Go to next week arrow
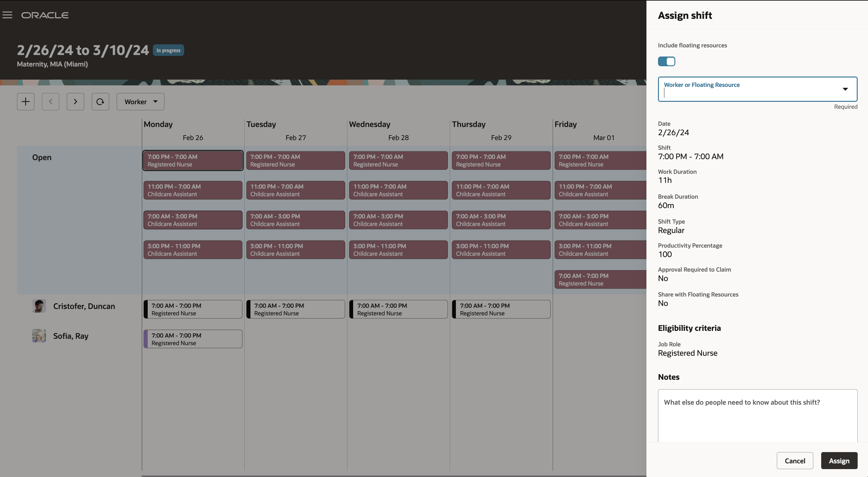The width and height of the screenshot is (868, 477). point(75,102)
